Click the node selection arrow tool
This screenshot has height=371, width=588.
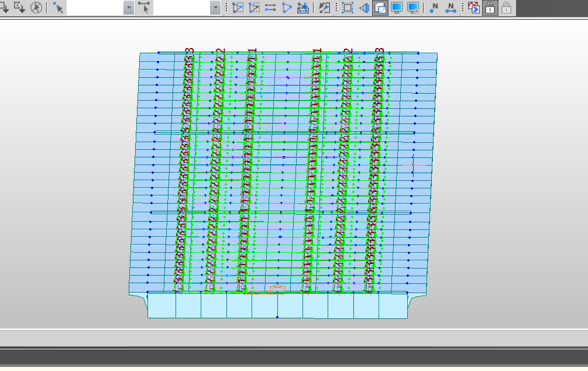58,8
